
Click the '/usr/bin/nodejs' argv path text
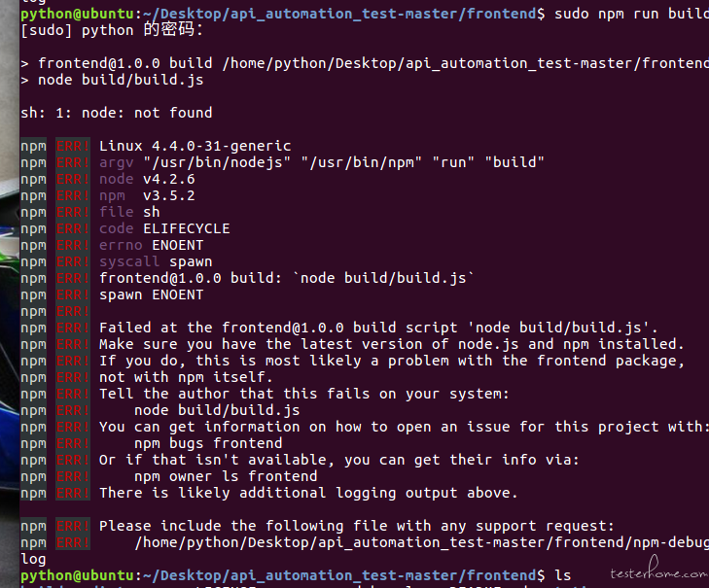point(217,162)
